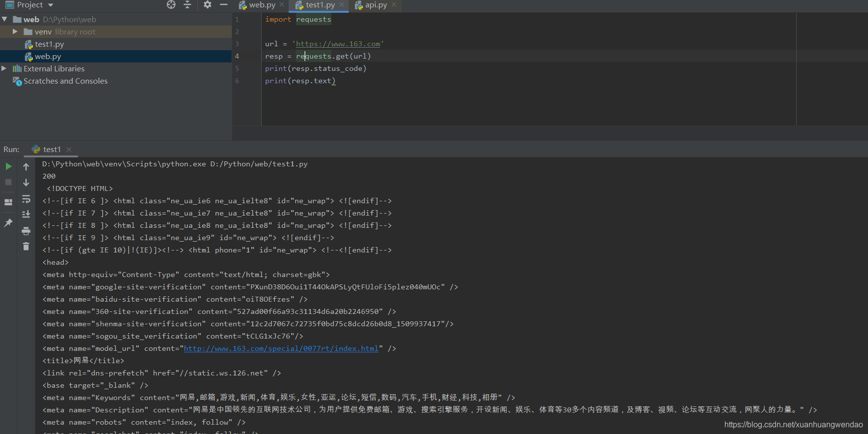Click the '<head>' output line

[56, 262]
